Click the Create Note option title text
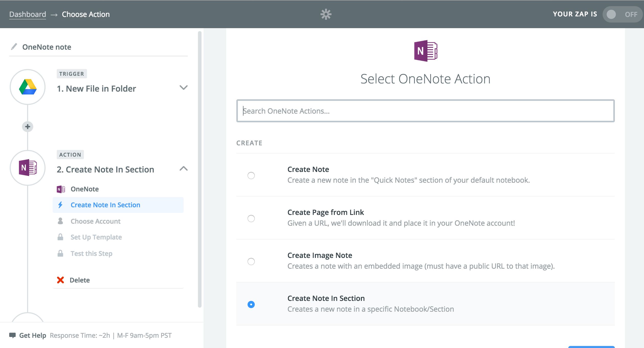The width and height of the screenshot is (644, 348). [x=308, y=169]
